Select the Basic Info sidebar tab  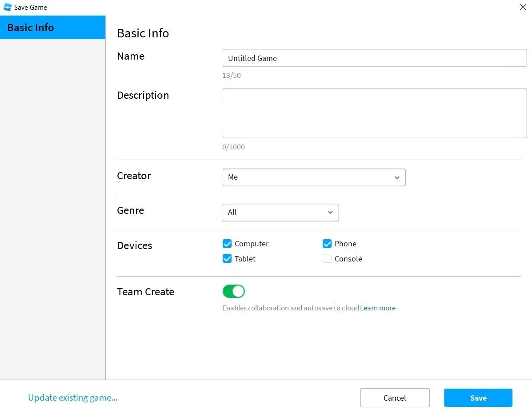(52, 28)
